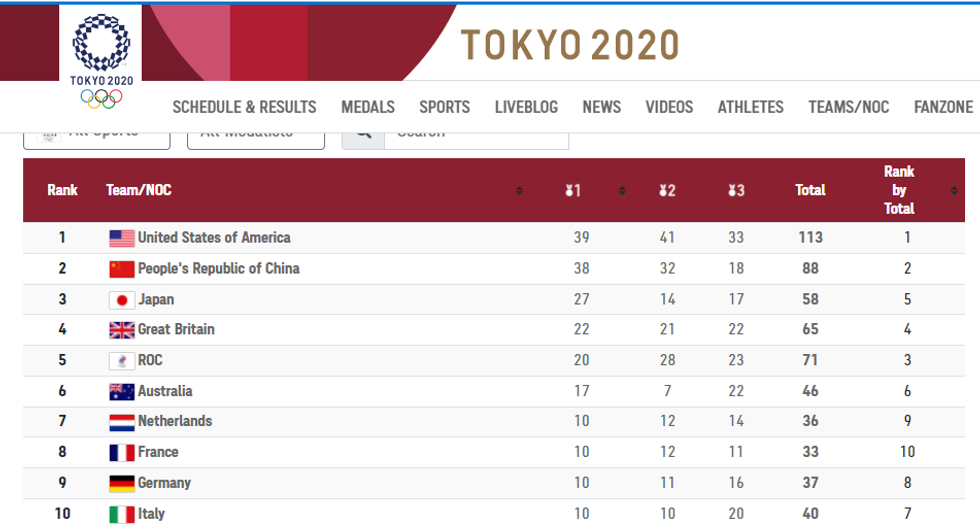
Task: Click the Australia flag icon
Action: 121,392
